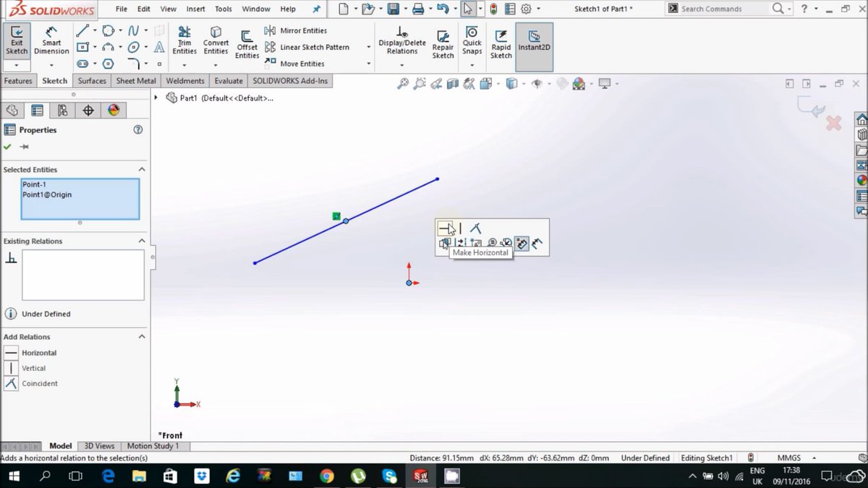
Task: Collapse the Selected Entities section
Action: click(142, 169)
